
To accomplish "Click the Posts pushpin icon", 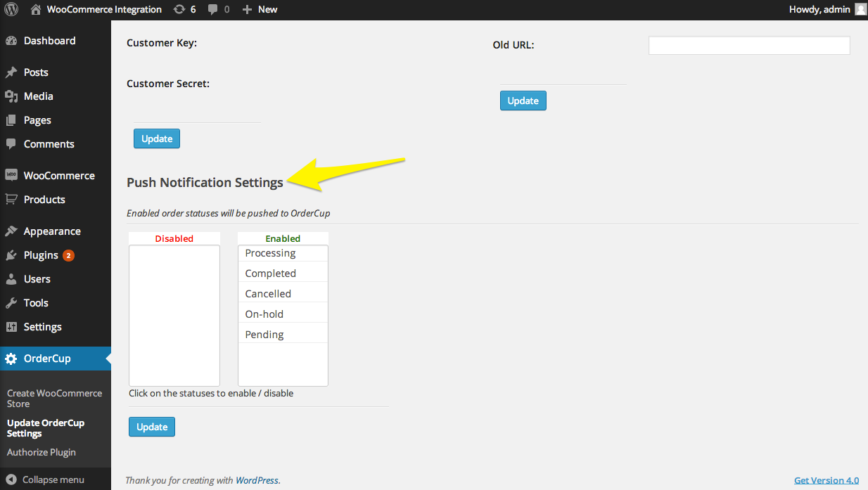I will point(11,72).
